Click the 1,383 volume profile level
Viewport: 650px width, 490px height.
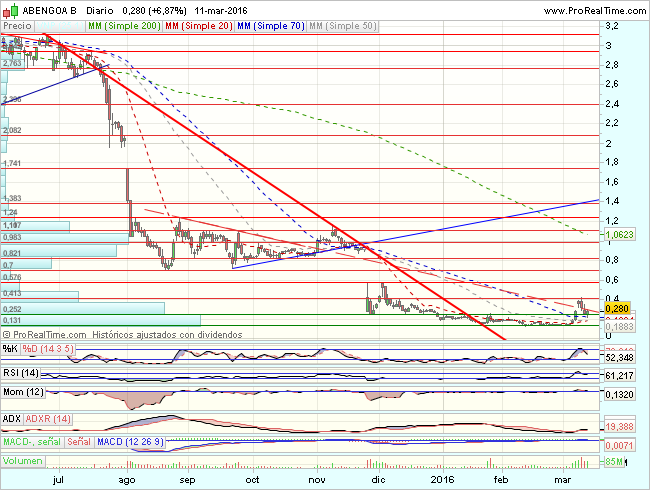click(x=12, y=198)
